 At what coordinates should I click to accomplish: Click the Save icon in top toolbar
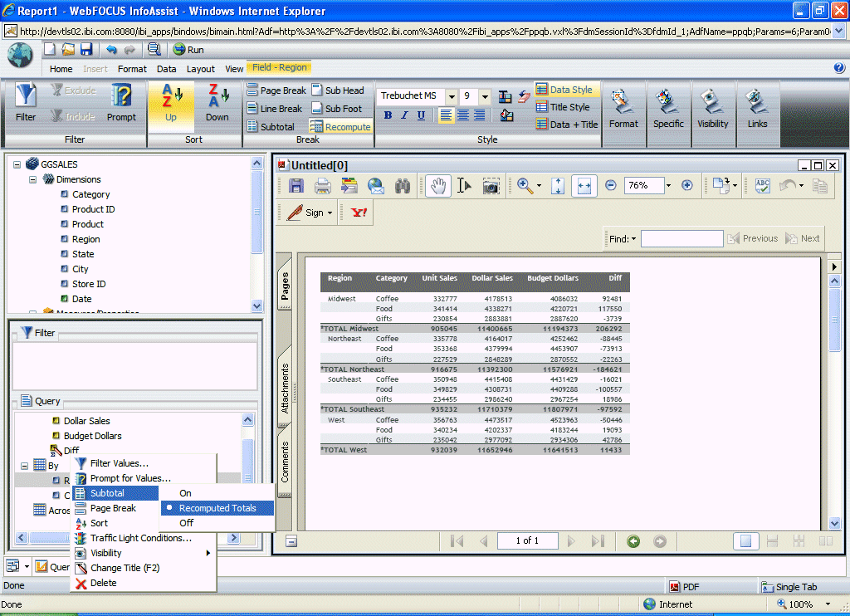pyautogui.click(x=86, y=49)
